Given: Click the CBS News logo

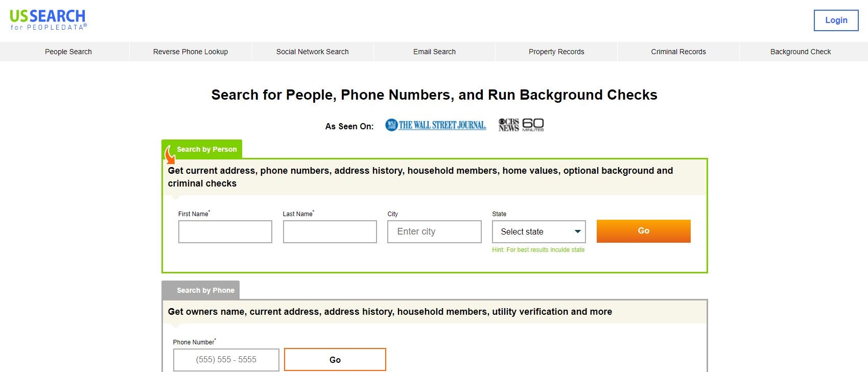Looking at the screenshot, I should point(508,125).
